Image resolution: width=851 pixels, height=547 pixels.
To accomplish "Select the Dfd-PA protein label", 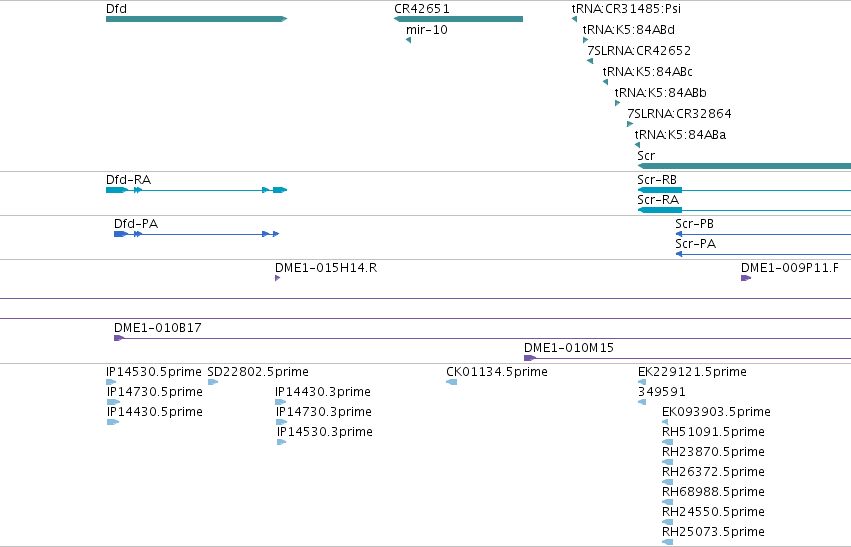I will (136, 224).
